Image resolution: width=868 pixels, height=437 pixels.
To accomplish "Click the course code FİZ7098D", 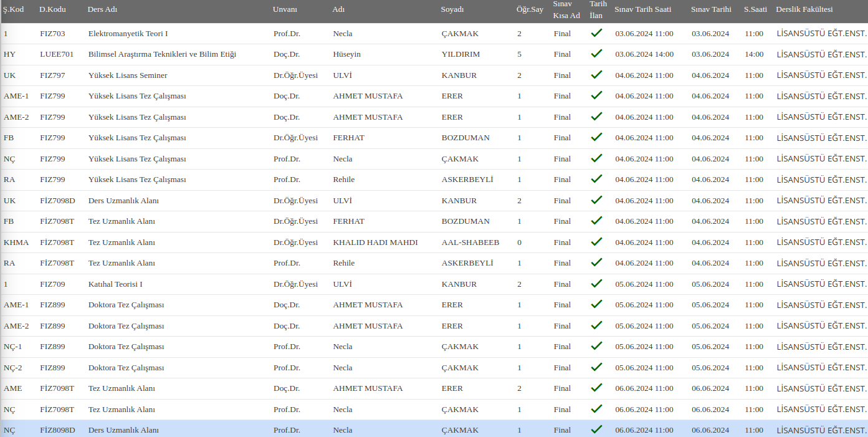I will click(57, 201).
